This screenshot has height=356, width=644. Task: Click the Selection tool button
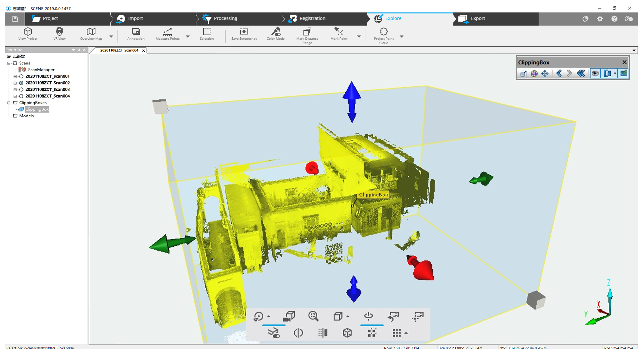pyautogui.click(x=207, y=34)
